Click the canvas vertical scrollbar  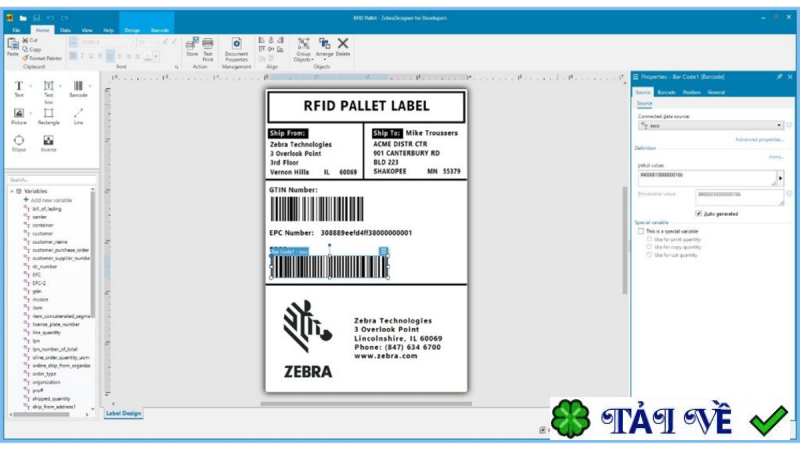[x=624, y=240]
